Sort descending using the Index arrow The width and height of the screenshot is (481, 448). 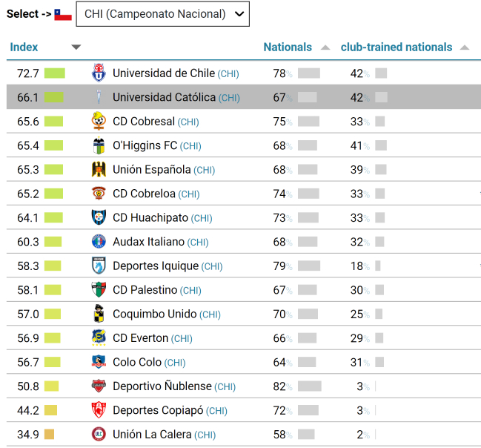click(76, 47)
